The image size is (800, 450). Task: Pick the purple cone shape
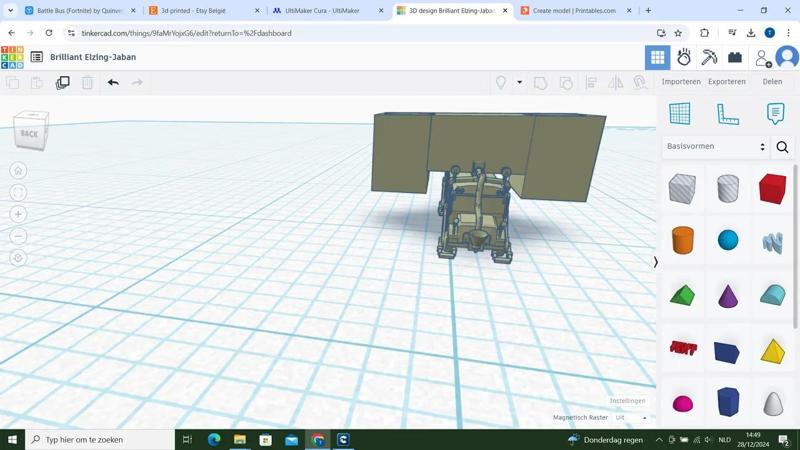coord(728,295)
